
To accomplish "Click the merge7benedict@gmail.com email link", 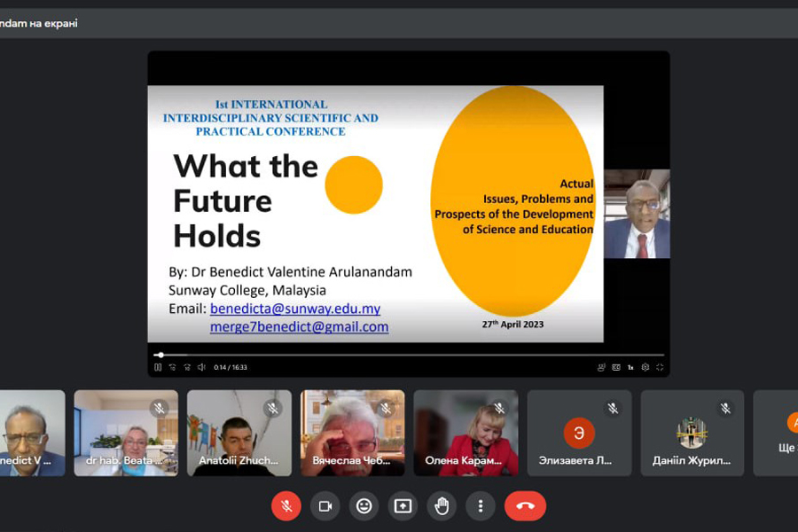I will pos(300,327).
